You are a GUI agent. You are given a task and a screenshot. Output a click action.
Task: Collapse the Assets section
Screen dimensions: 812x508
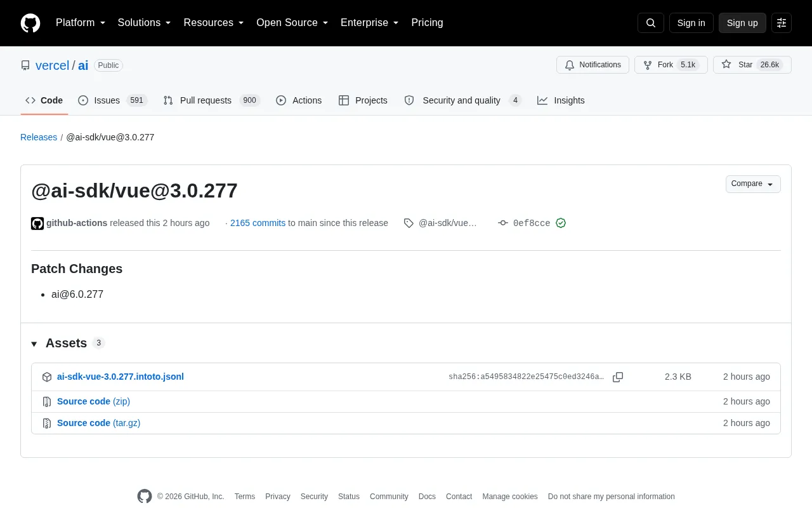click(x=68, y=344)
